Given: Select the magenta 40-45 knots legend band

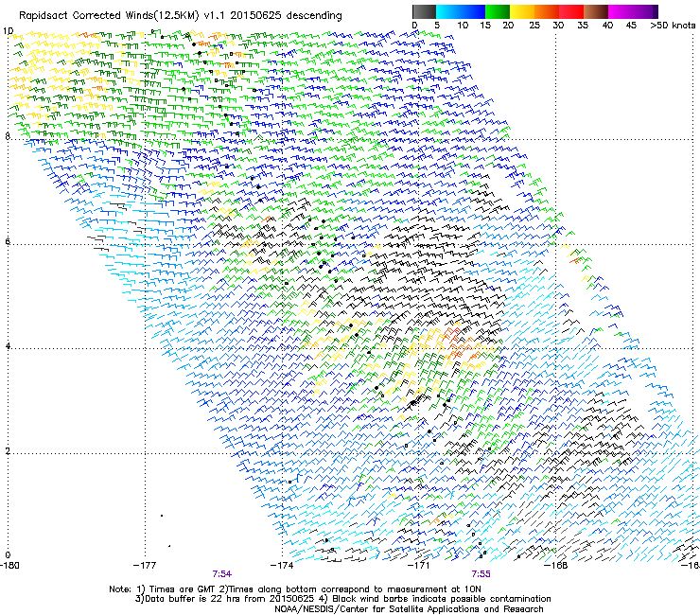Looking at the screenshot, I should [621, 11].
